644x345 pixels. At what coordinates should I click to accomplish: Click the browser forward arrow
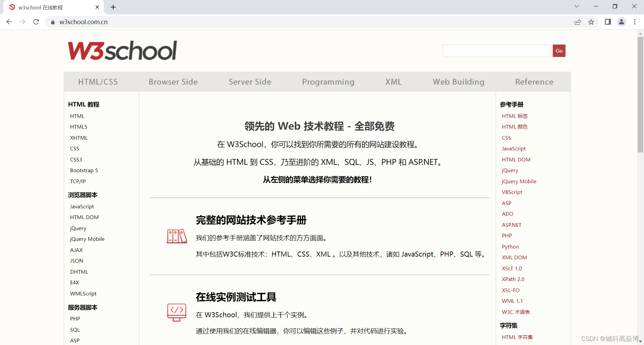point(22,22)
